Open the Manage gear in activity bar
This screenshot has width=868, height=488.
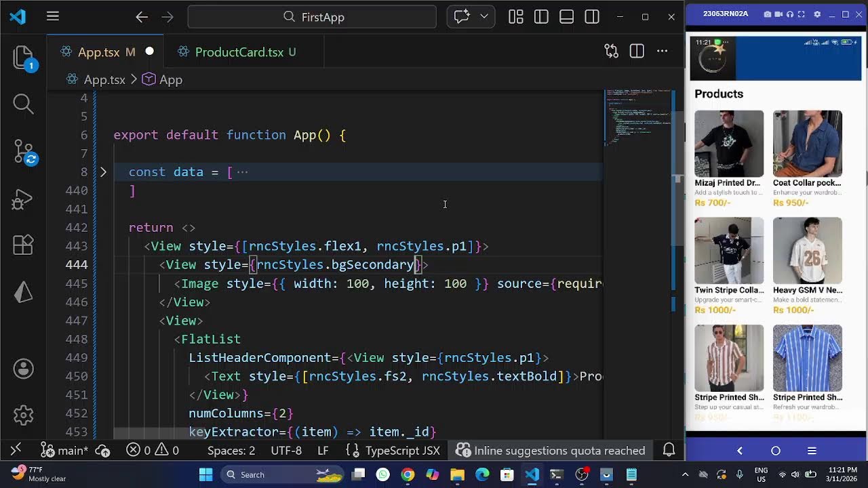point(24,414)
